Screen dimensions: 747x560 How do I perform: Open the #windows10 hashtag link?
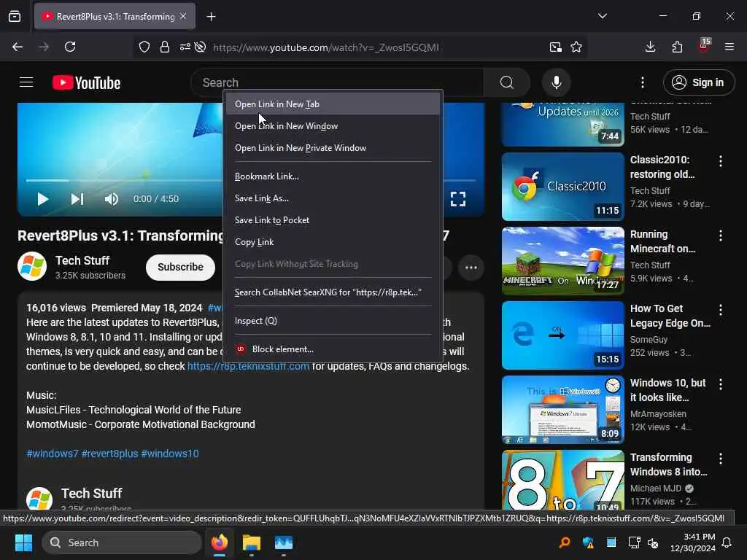click(x=170, y=454)
